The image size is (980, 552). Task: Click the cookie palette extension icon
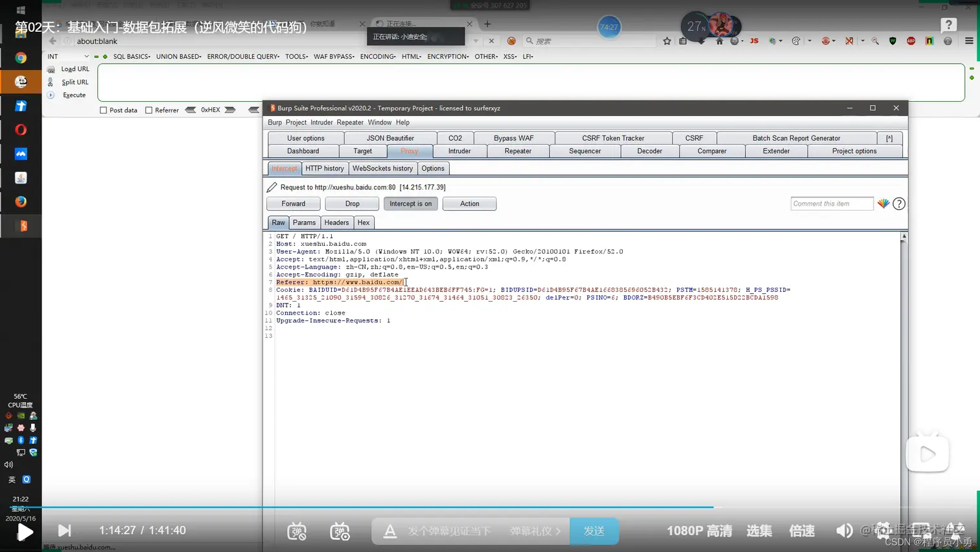click(796, 41)
